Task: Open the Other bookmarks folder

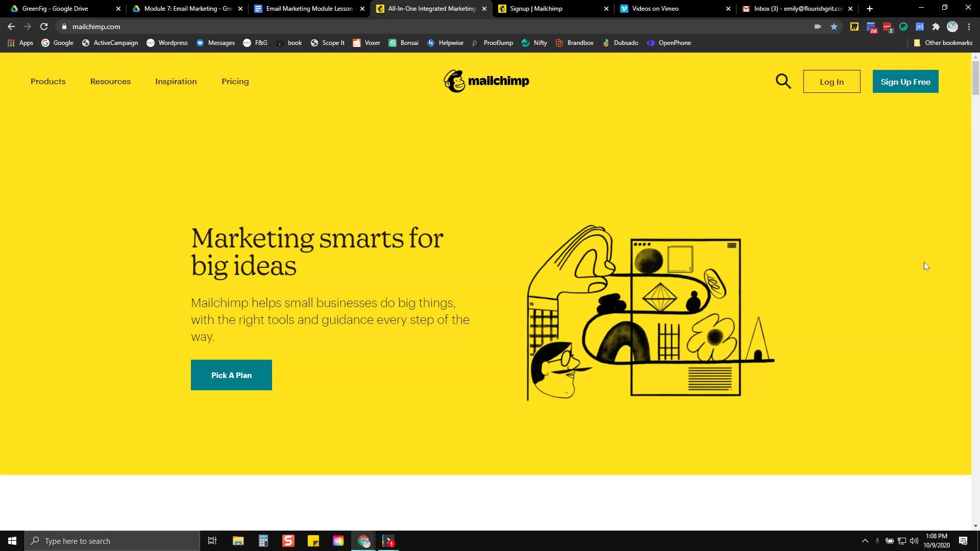Action: 943,43
